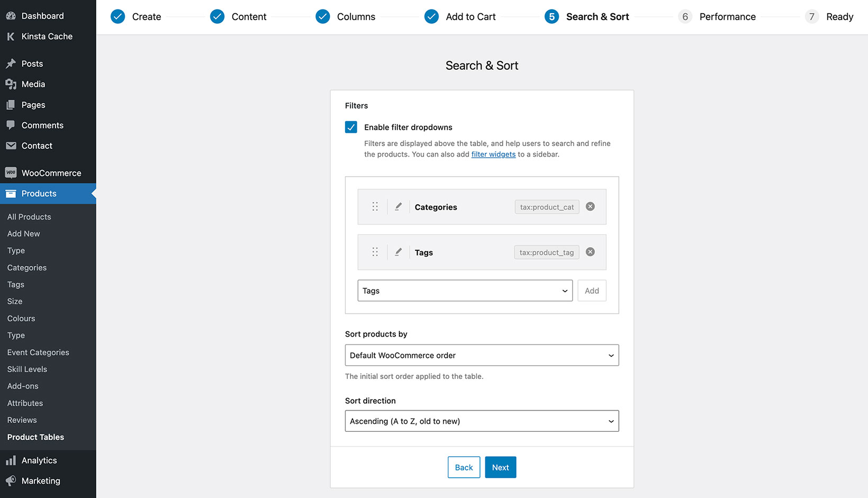Screen dimensions: 868x498
Task: Click the Next button
Action: click(500, 467)
